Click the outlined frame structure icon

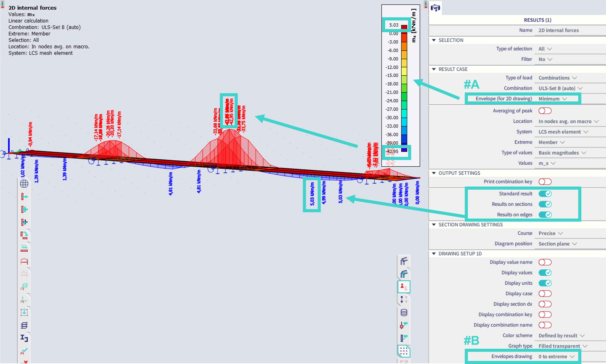click(404, 261)
